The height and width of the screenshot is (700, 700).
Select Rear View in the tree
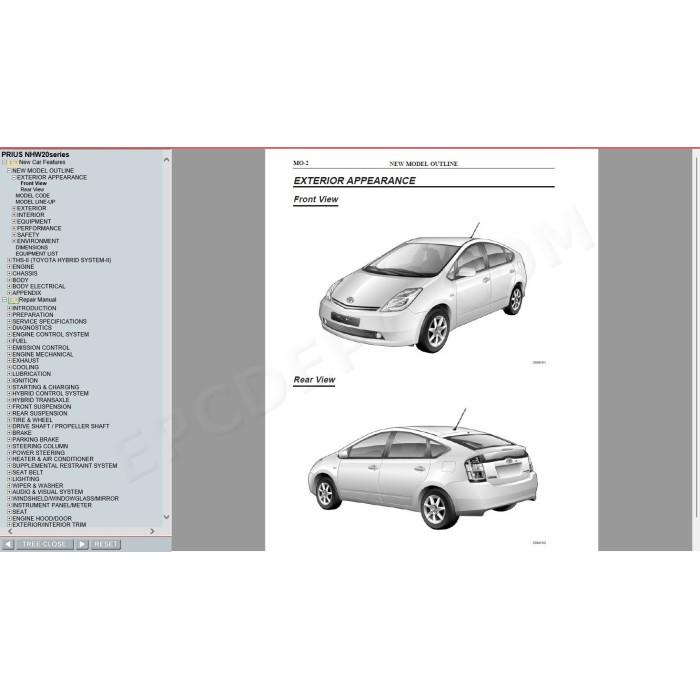click(32, 190)
